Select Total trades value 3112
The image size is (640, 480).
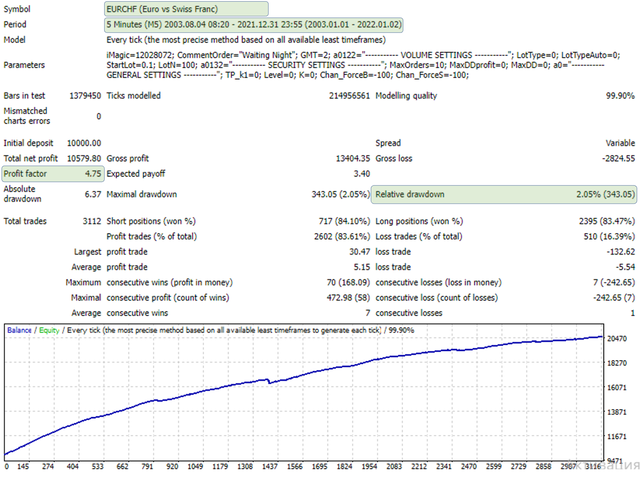pyautogui.click(x=92, y=221)
